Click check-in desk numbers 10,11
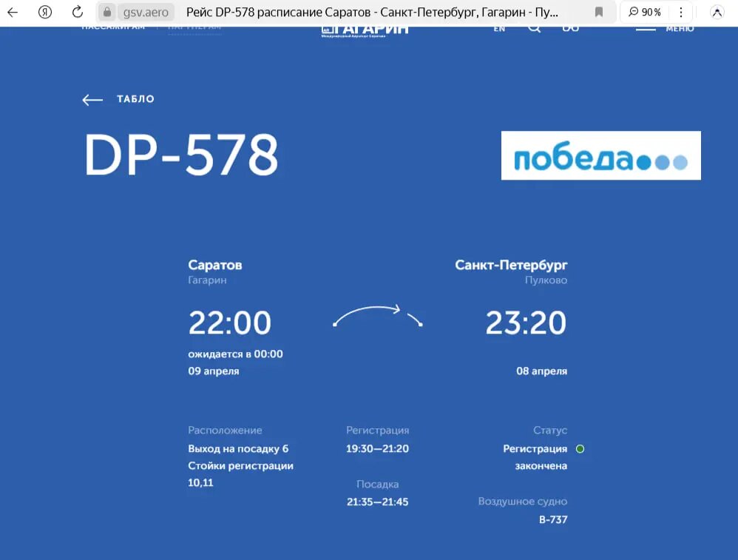The height and width of the screenshot is (560, 738). point(200,483)
